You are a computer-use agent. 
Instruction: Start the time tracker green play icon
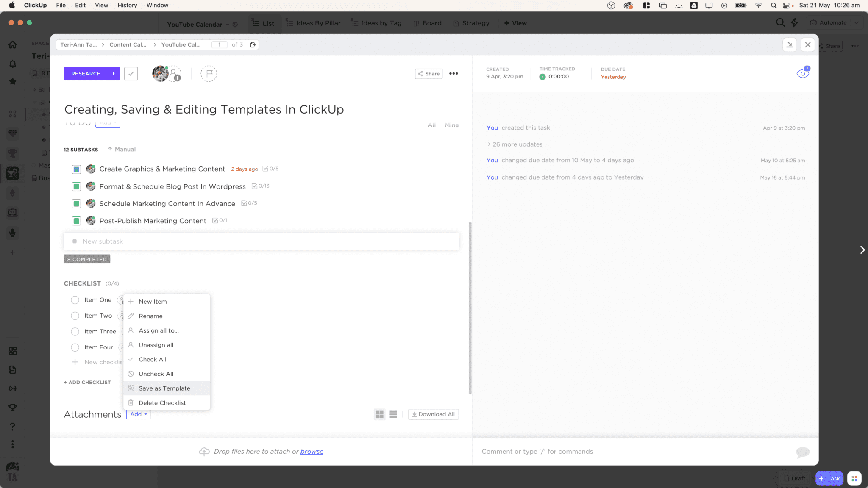tap(542, 77)
